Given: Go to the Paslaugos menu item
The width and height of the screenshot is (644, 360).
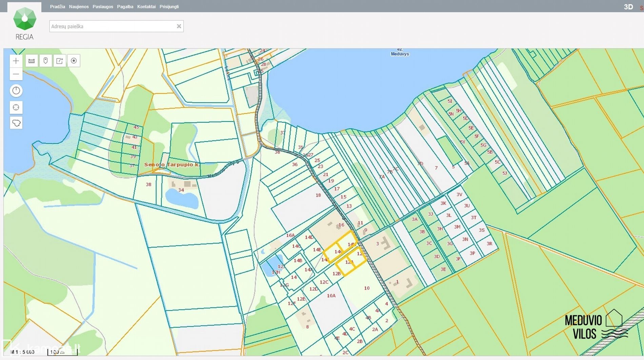Looking at the screenshot, I should (x=103, y=6).
